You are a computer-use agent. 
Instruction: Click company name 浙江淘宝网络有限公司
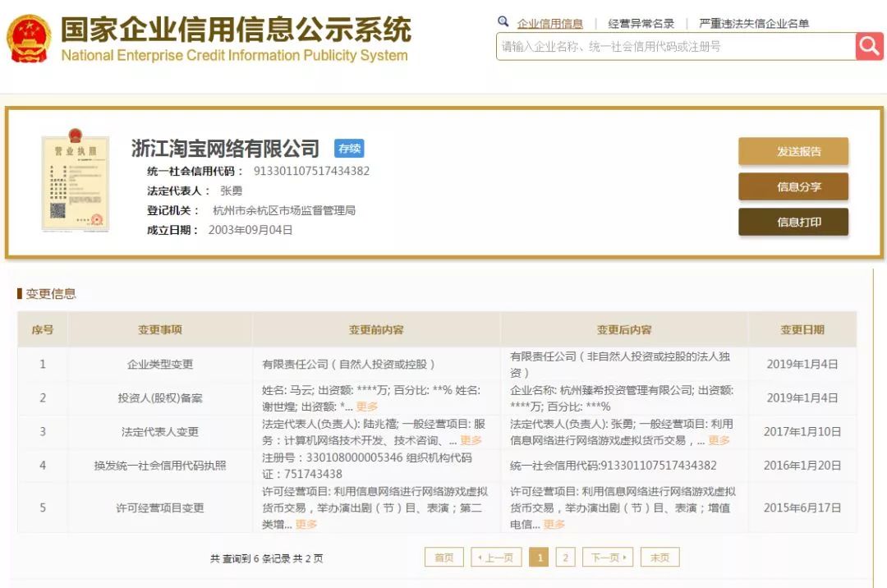click(225, 148)
